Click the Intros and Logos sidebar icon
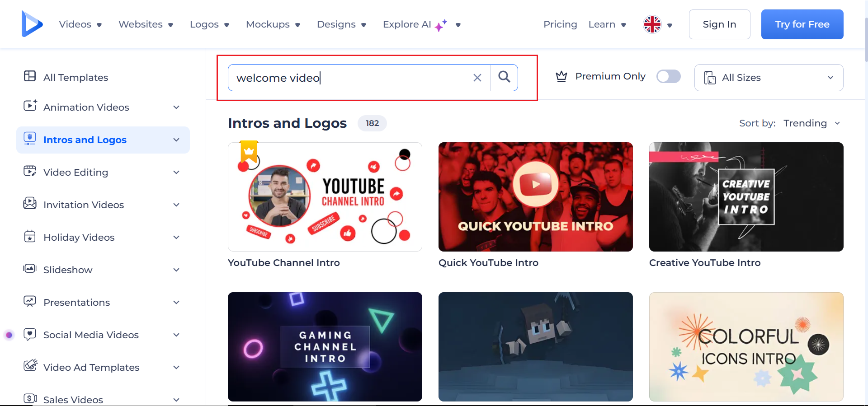 coord(30,139)
